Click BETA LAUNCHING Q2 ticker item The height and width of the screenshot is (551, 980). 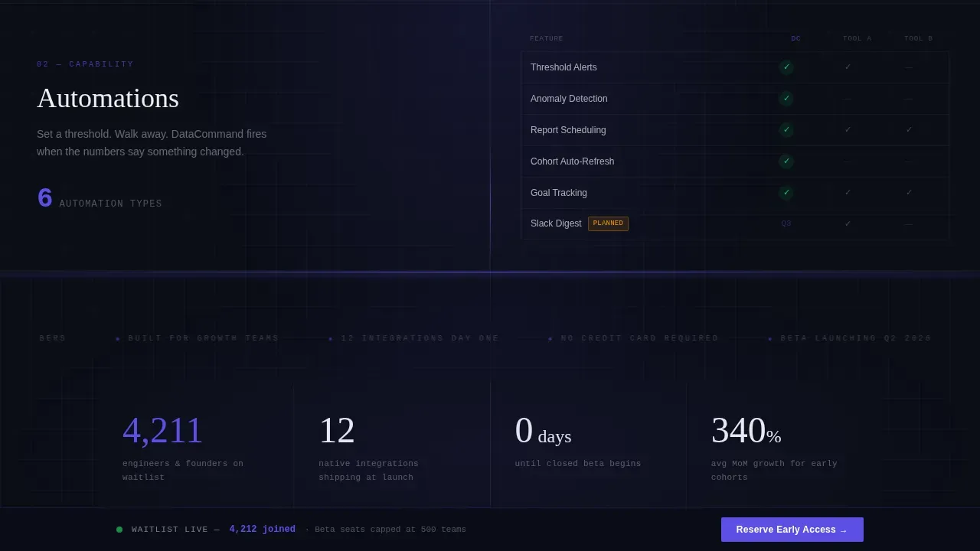pos(856,338)
